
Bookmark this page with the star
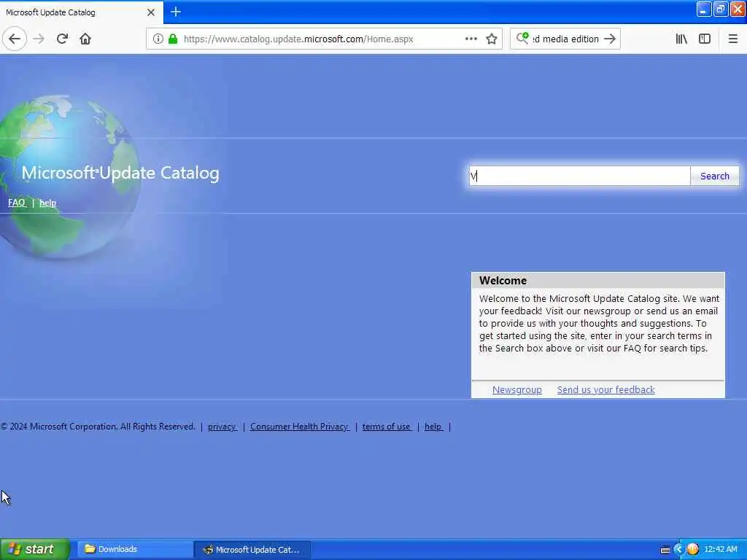[492, 39]
